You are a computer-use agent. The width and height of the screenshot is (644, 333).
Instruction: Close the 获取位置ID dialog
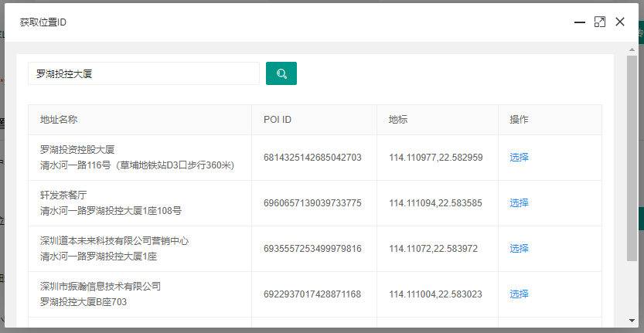click(619, 22)
